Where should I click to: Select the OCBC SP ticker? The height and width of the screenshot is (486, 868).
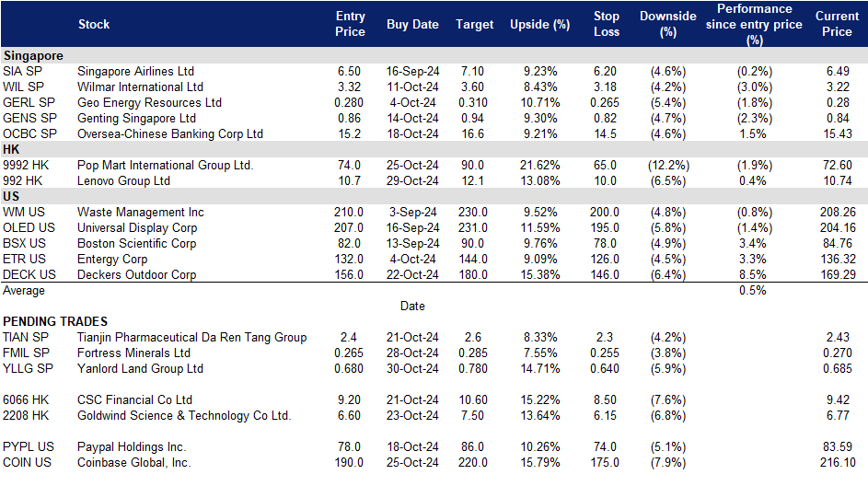click(x=29, y=134)
